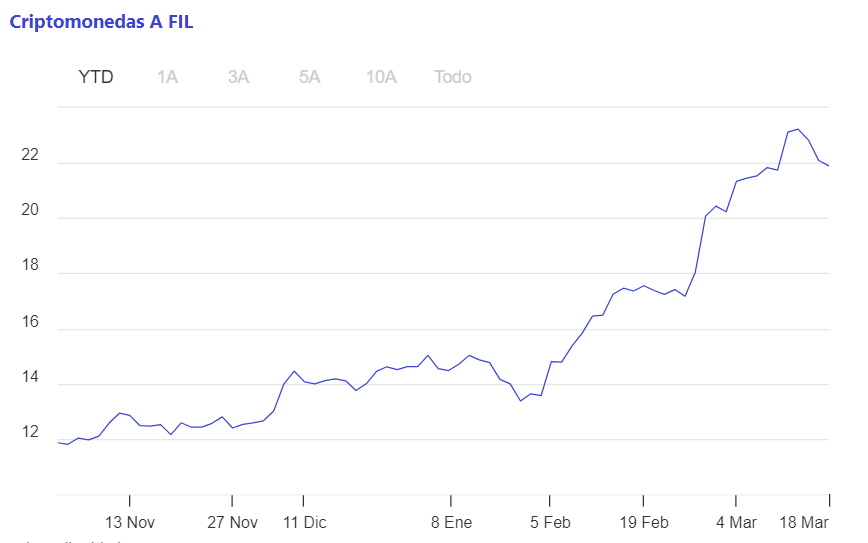Click the 22 value axis label

pyautogui.click(x=30, y=154)
